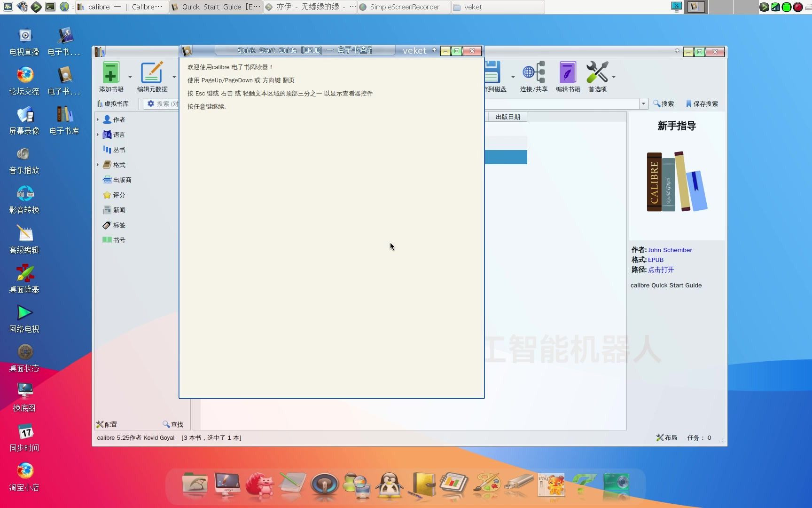812x508 pixels.
Task: Open the TV live (电视直播) desktop icon
Action: [24, 41]
